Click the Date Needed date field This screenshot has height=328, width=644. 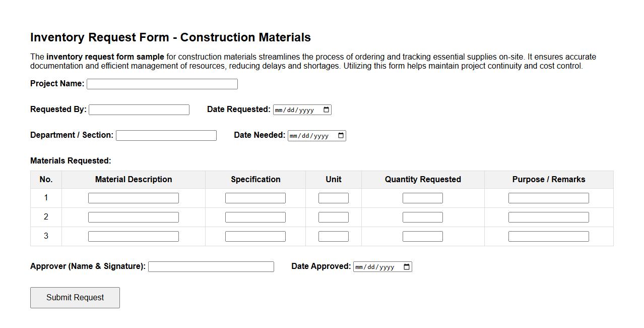[x=310, y=135]
